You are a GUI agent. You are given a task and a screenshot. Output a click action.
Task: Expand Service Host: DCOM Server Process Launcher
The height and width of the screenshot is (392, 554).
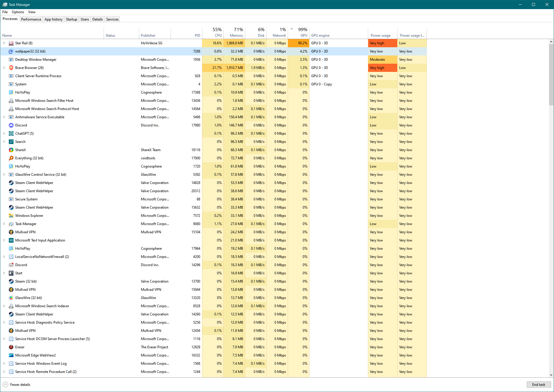[4, 339]
